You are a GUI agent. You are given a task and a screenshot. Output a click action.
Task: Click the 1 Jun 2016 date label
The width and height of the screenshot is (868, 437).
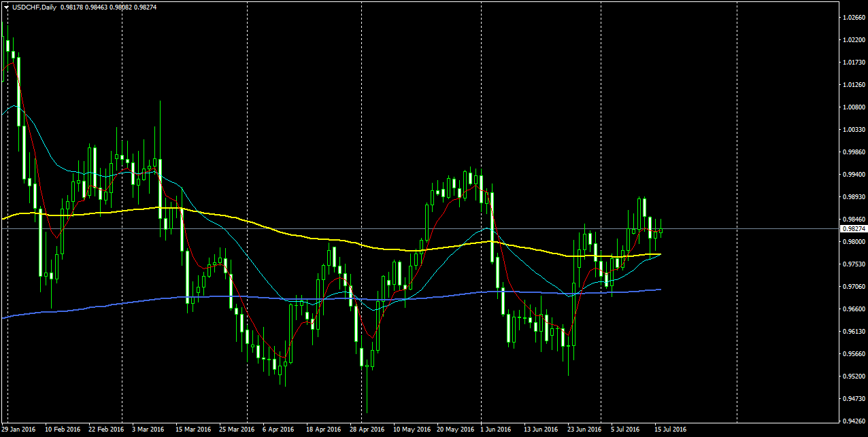tap(496, 430)
